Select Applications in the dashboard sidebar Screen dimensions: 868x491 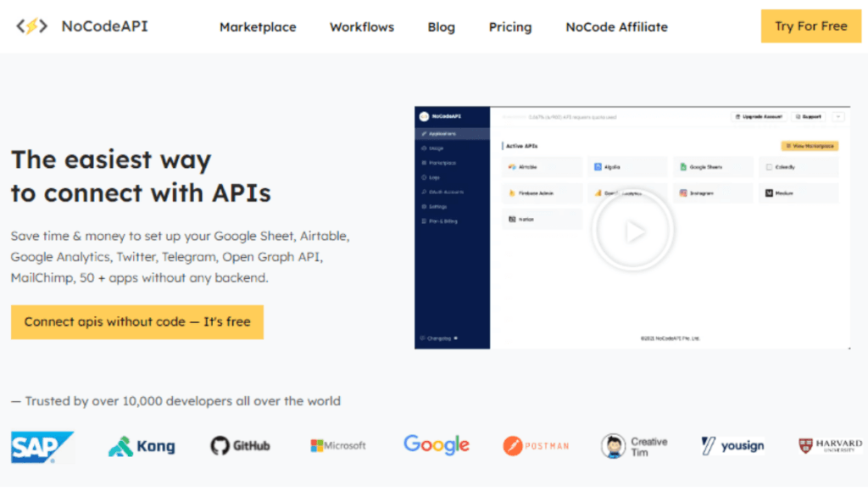pyautogui.click(x=441, y=133)
